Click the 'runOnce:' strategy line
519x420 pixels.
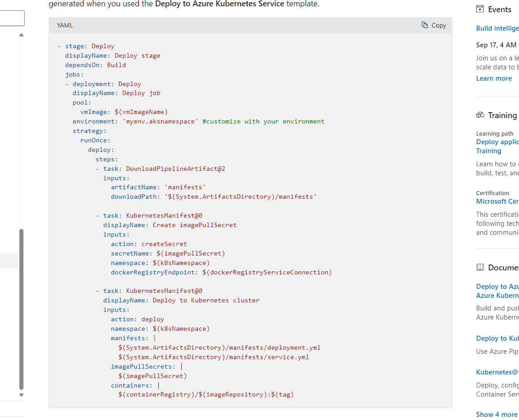95,140
